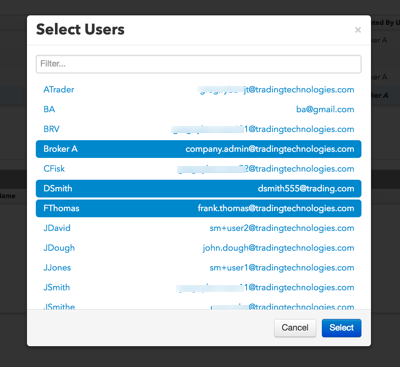Click ATrader's tradingtechnologies email address
400x367 pixels.
(x=276, y=90)
